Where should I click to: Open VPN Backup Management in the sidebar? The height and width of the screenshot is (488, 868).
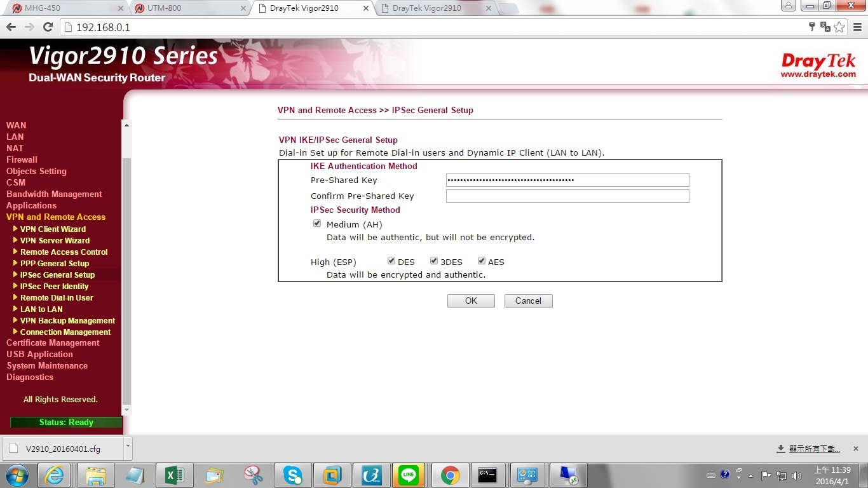tap(67, 321)
